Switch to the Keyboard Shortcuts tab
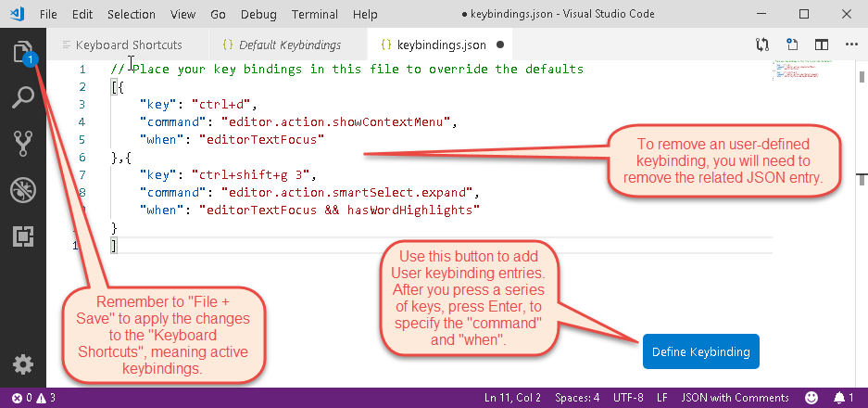 121,45
